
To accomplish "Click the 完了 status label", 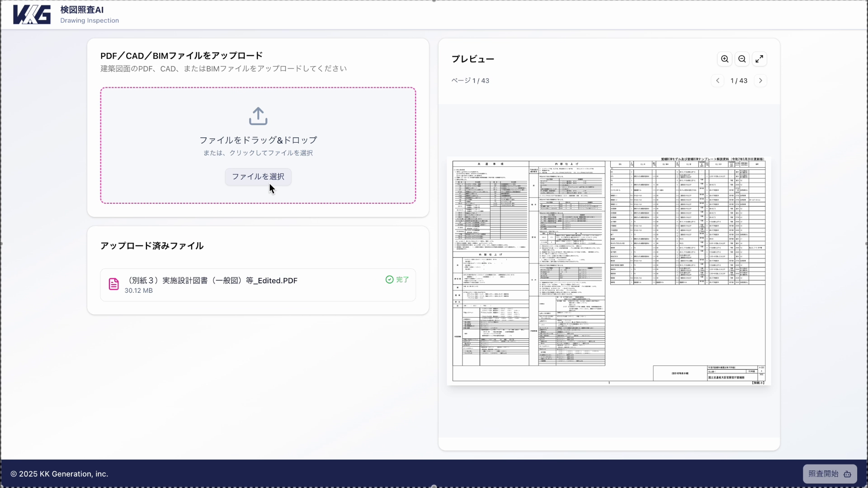I will pos(402,280).
